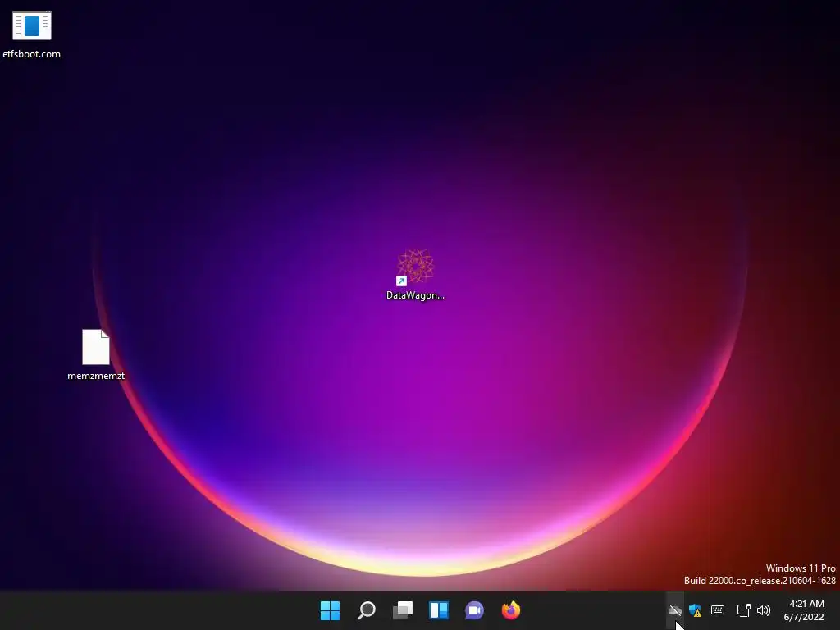
Task: Click the memzmemzt file name label
Action: click(96, 376)
